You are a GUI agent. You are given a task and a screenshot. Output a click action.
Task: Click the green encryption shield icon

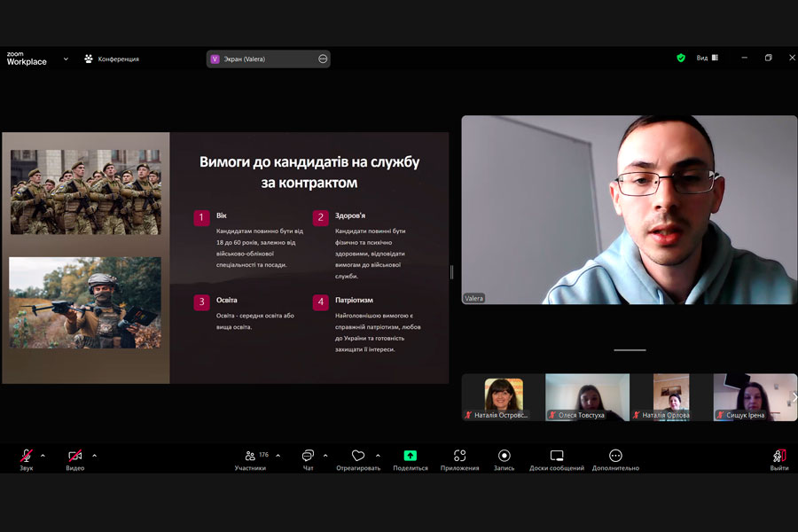[x=681, y=58]
